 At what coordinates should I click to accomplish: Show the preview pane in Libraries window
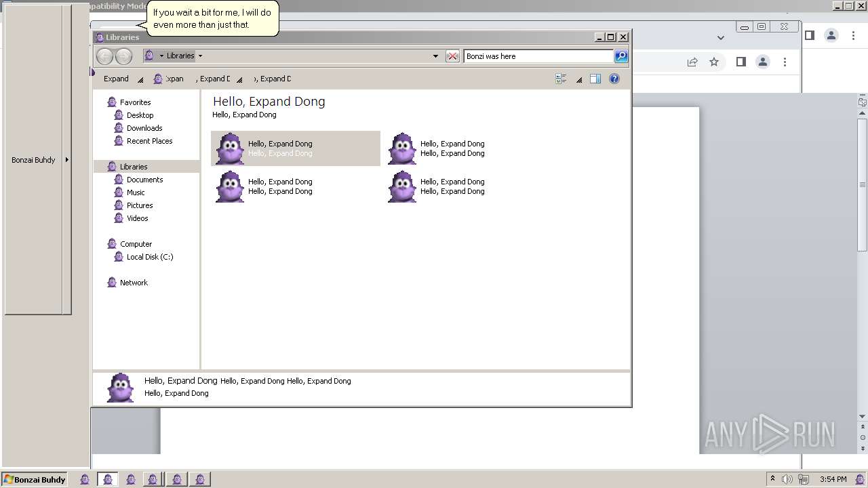click(x=595, y=79)
